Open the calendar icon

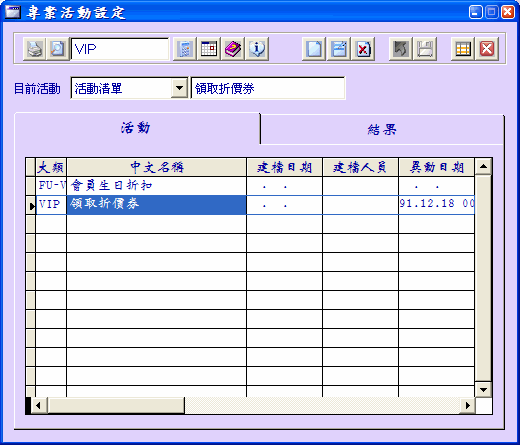tap(209, 49)
